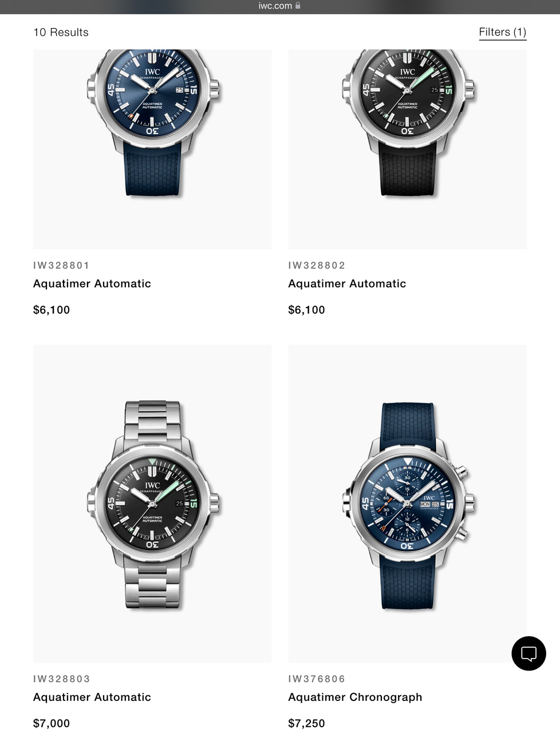
Task: Open the Aquatimer Chronograph watch image
Action: [407, 503]
